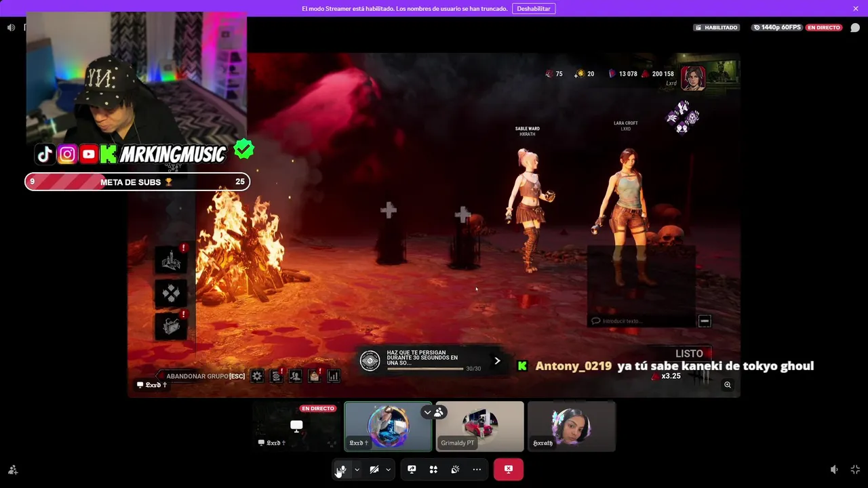Click the EN DIRECTO badge at the top right
This screenshot has height=488, width=868.
824,28
